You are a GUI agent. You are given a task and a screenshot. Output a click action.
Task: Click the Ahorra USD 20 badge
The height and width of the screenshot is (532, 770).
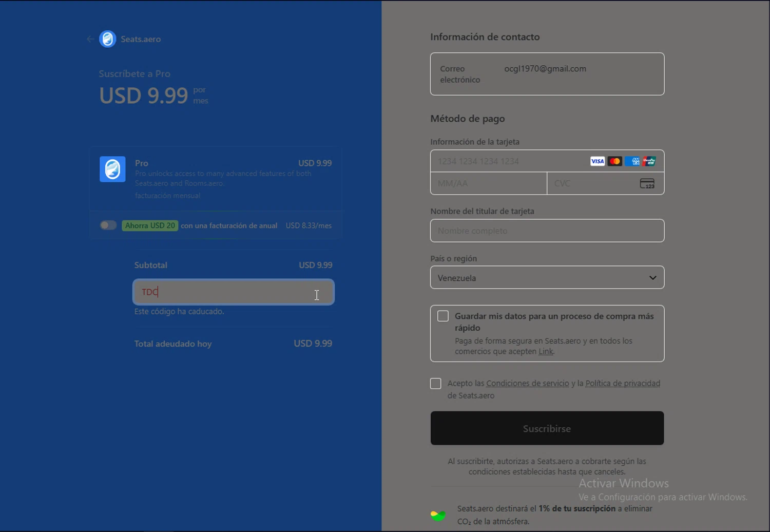[150, 225]
